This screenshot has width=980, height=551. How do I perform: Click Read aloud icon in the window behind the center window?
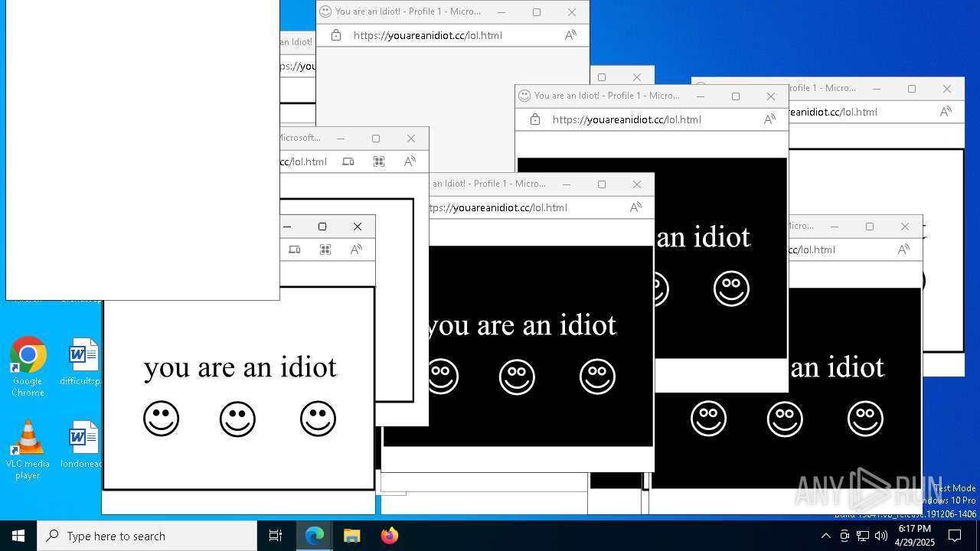click(x=769, y=119)
